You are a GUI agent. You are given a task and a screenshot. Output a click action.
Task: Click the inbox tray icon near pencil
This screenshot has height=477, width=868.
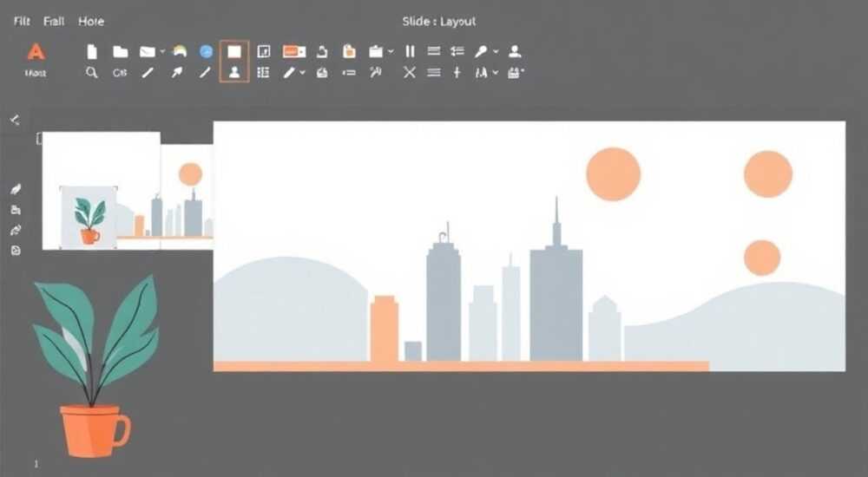click(322, 73)
